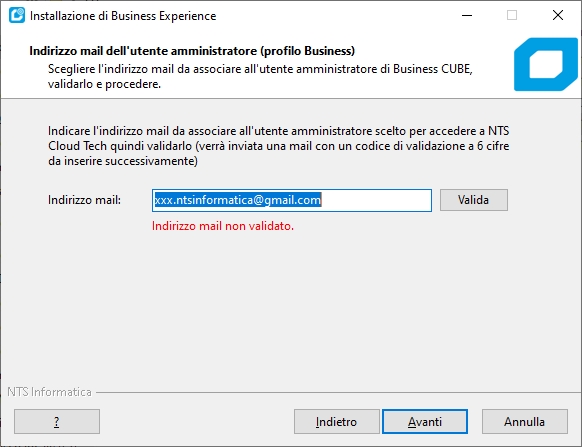Click the horizontal separator line beside NTS Informatica
582x447 pixels.
[337, 392]
